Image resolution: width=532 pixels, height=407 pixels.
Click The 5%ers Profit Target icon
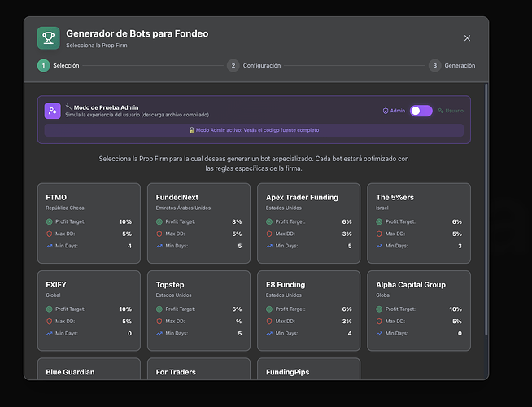380,221
